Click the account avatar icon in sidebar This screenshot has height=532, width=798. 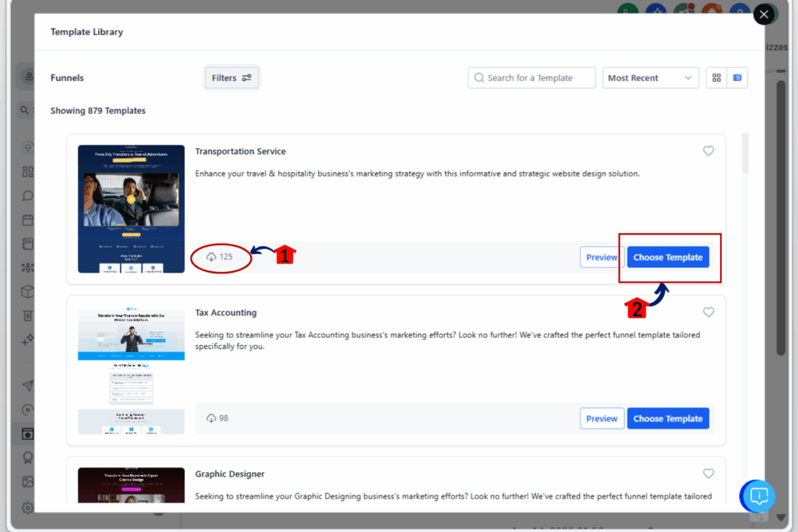click(29, 76)
